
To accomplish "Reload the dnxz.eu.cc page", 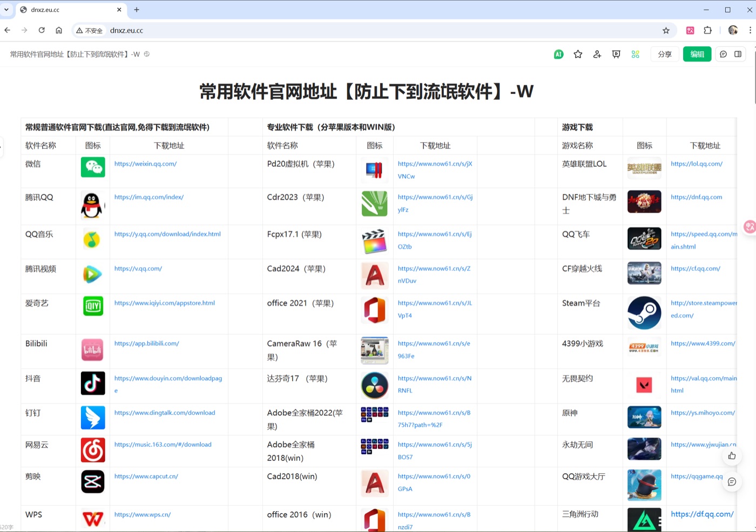I will coord(42,30).
